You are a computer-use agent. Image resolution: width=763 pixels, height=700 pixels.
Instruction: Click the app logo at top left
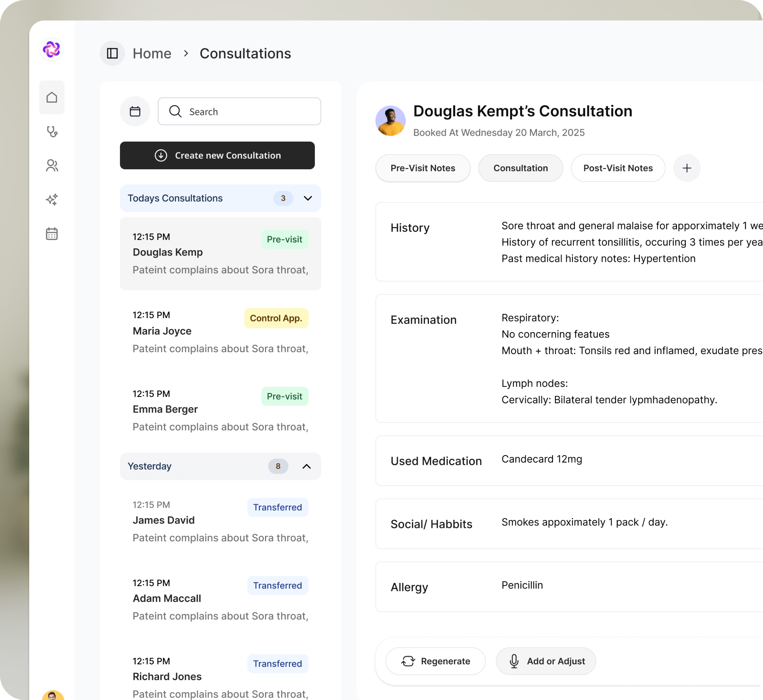[x=52, y=49]
